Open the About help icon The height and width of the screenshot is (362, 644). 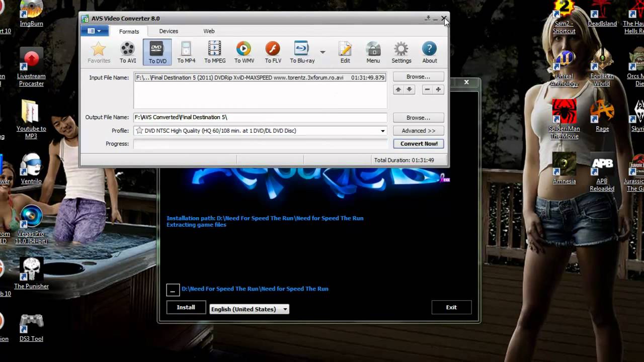(x=430, y=52)
